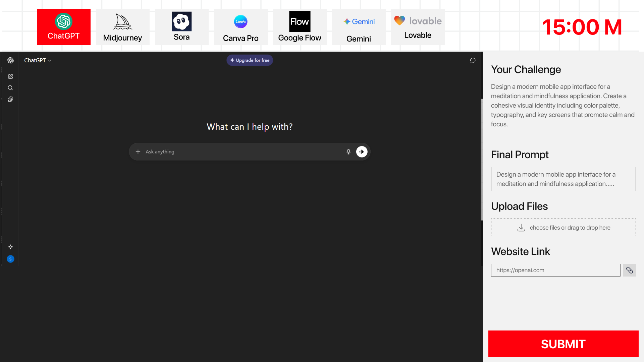Image resolution: width=644 pixels, height=362 pixels.
Task: Click What can I help with? heading
Action: [x=250, y=127]
